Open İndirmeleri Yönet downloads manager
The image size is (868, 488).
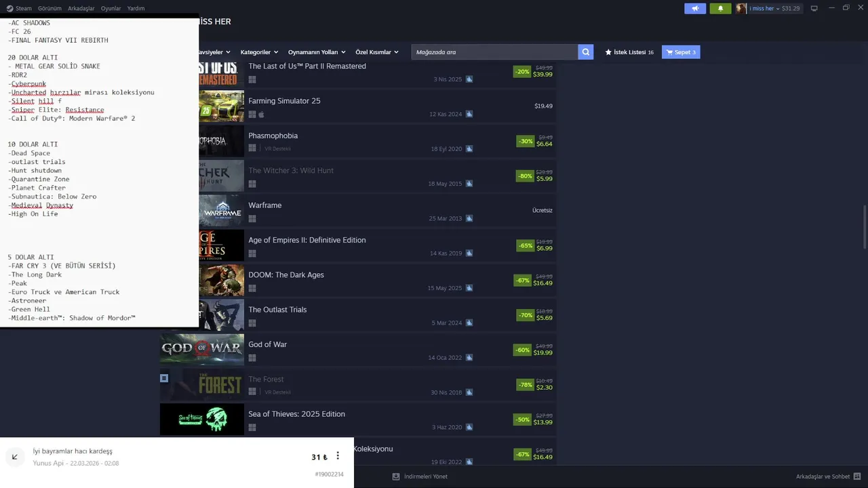420,476
